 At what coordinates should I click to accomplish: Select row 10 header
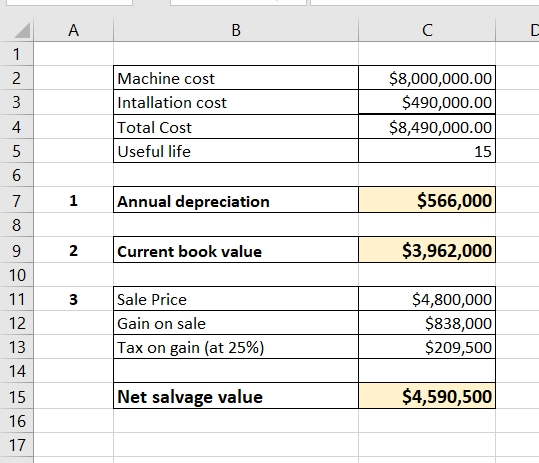16,275
